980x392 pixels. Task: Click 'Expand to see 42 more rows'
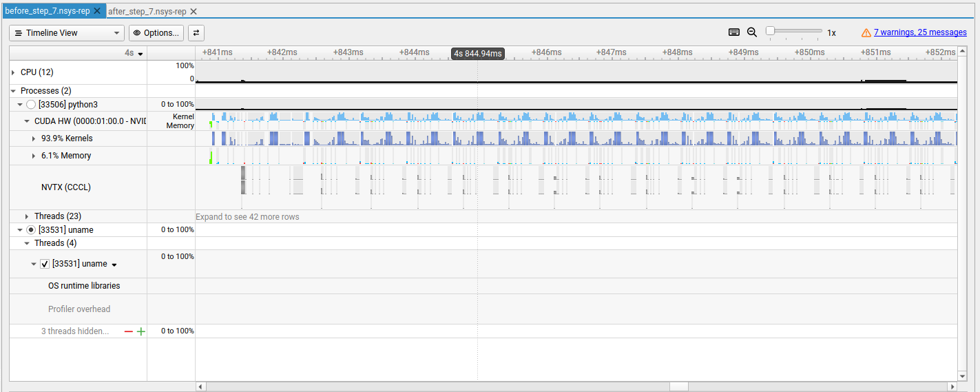tap(247, 217)
